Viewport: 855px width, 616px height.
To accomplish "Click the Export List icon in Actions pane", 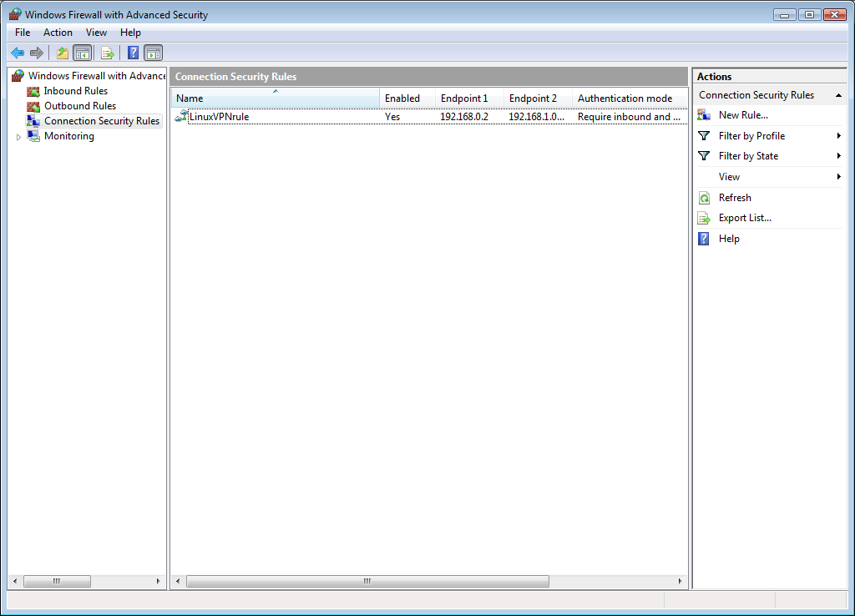I will click(704, 218).
